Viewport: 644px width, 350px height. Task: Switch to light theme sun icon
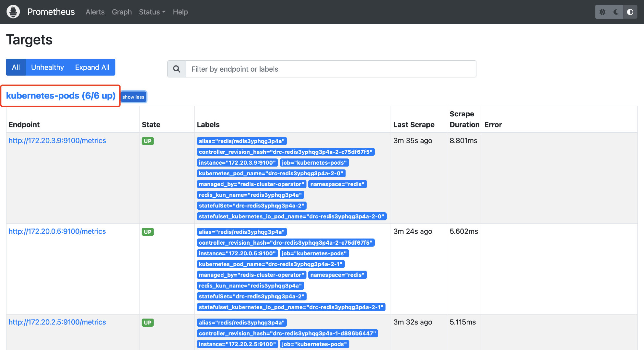click(x=602, y=12)
